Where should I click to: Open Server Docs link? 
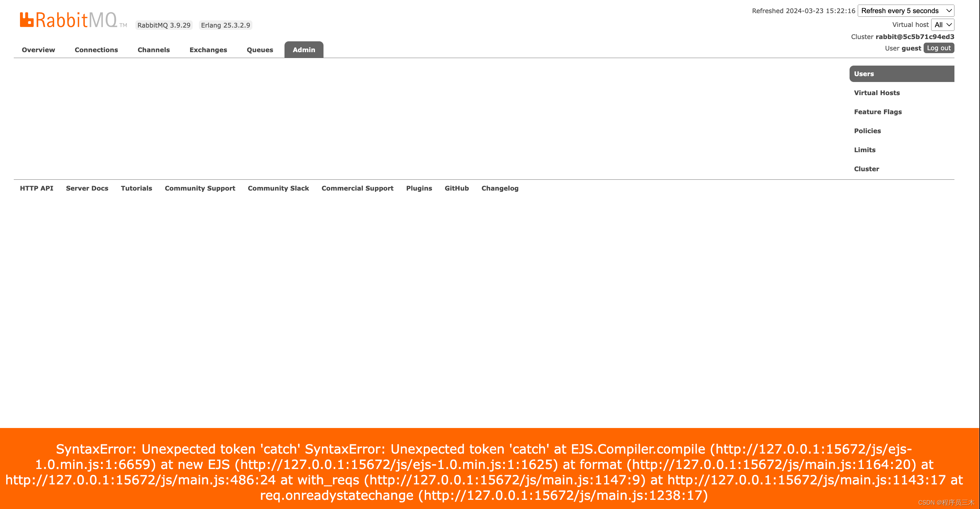(87, 187)
